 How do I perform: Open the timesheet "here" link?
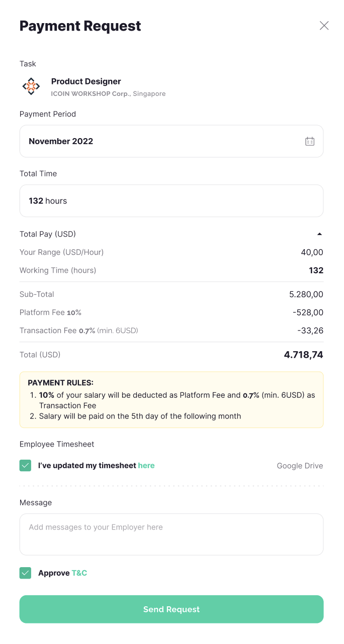[x=146, y=466]
